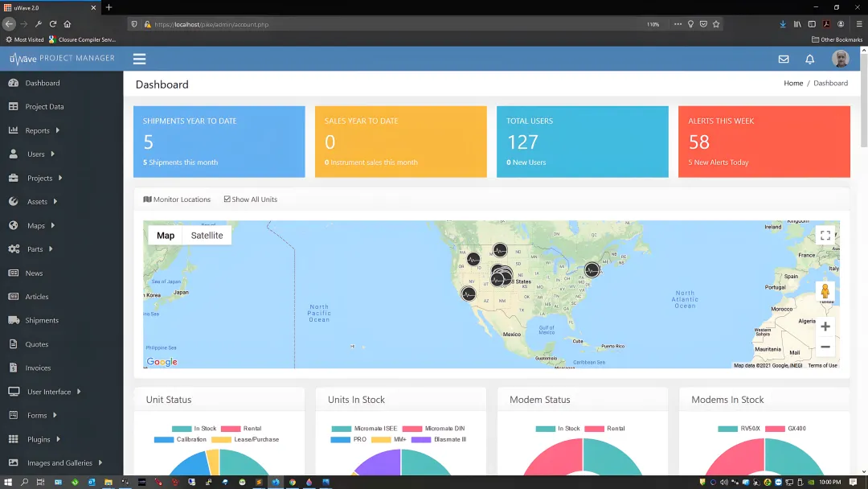Expand the User Interface submenu arrow

(79, 392)
